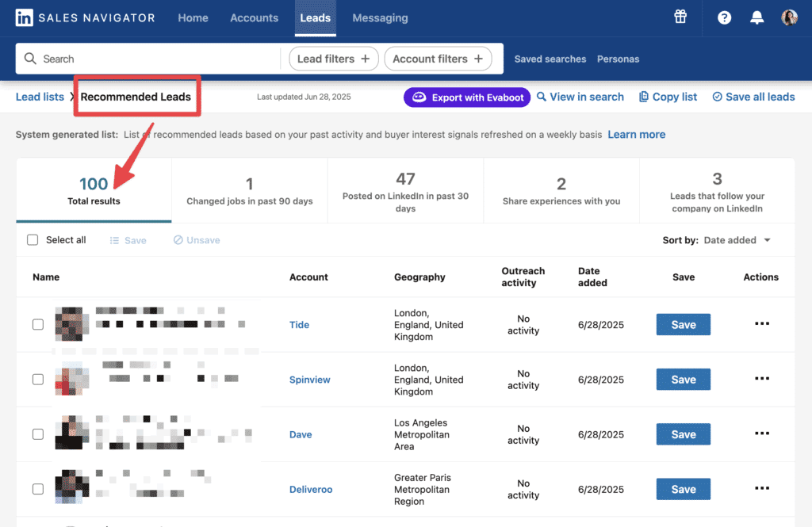Check the checkbox for the Spinview lead

click(37, 379)
